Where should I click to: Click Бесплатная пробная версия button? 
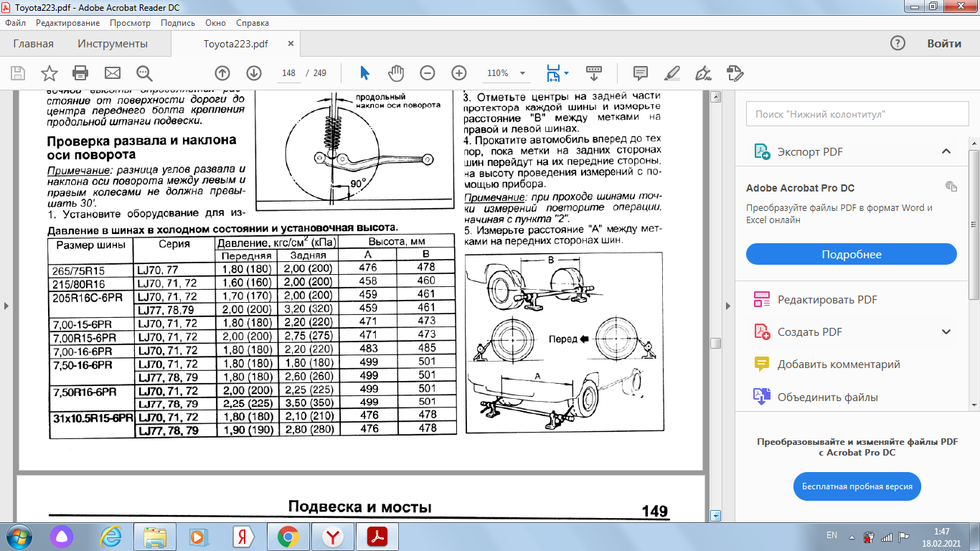[x=857, y=486]
